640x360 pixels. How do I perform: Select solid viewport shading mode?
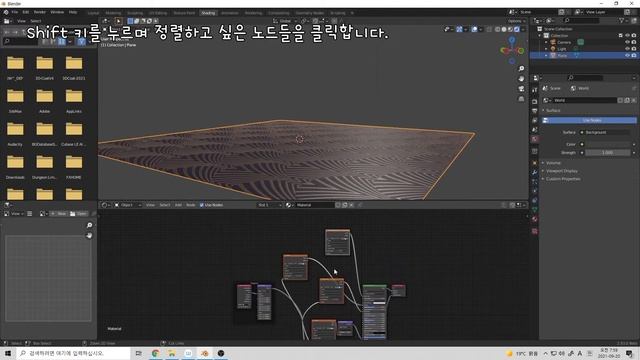(x=504, y=29)
